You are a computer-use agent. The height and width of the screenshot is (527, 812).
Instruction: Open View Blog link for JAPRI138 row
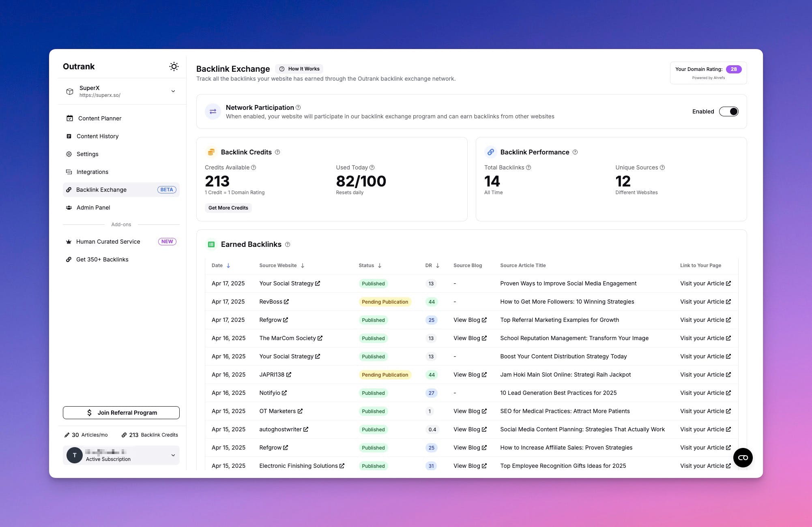[470, 375]
